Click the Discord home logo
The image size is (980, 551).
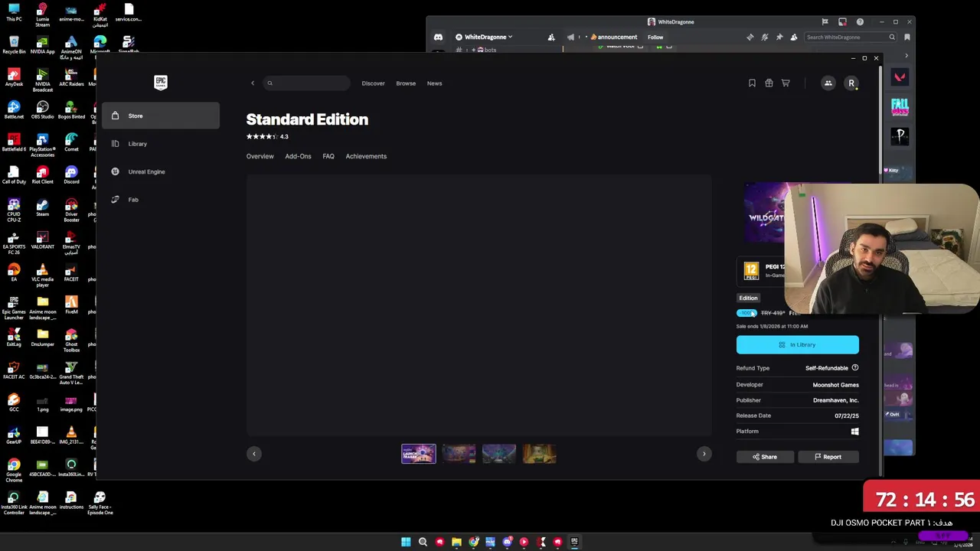coord(438,37)
